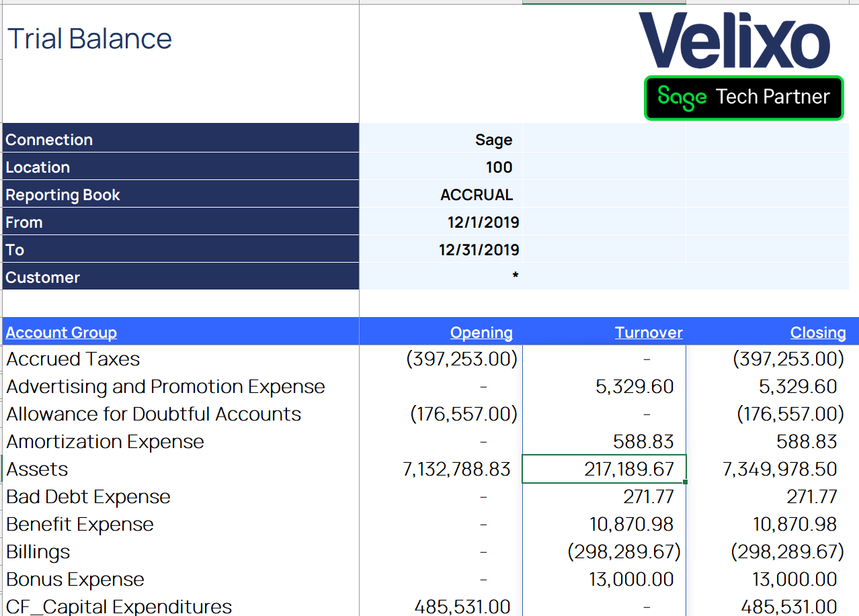Viewport: 859px width, 616px height.
Task: Select Assets opening balance 7,132,788.83
Action: pos(456,469)
